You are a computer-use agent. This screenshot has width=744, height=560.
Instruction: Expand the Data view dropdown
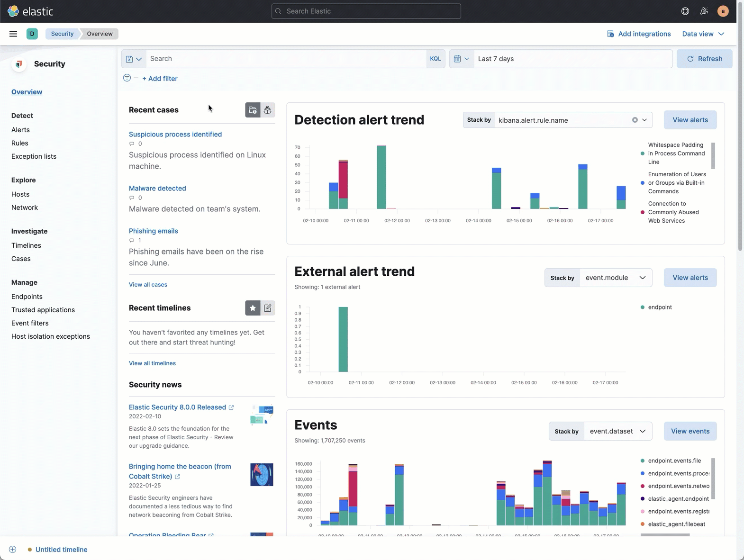point(703,34)
